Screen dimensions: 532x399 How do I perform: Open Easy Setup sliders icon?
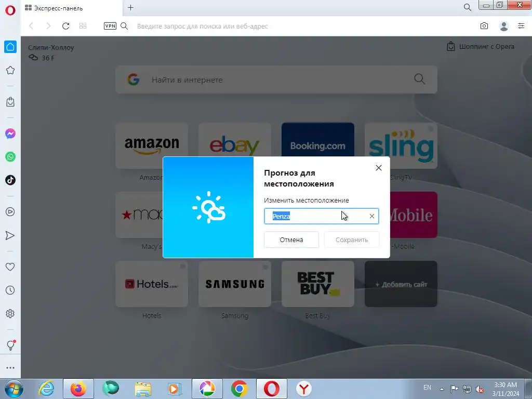click(x=521, y=26)
